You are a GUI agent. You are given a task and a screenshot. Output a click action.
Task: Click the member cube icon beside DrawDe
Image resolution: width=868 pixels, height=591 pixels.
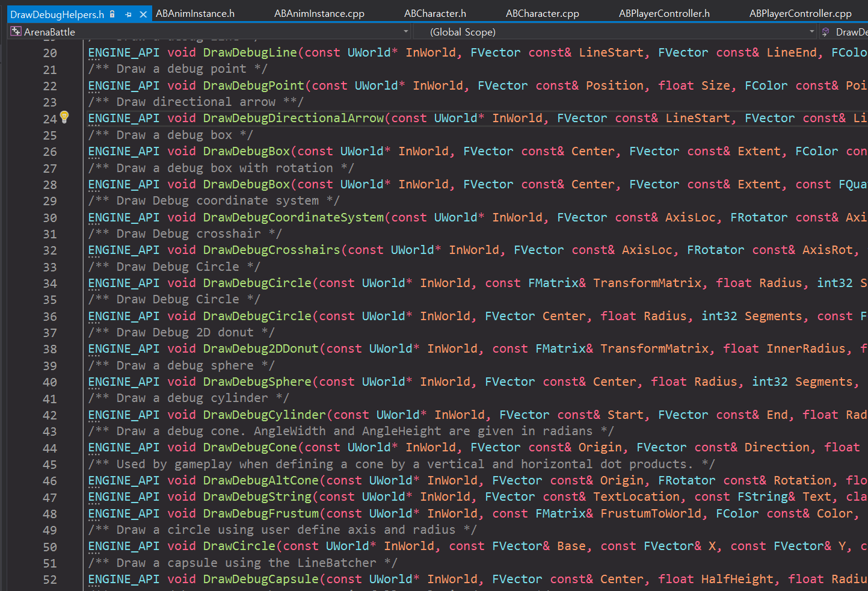tap(825, 32)
